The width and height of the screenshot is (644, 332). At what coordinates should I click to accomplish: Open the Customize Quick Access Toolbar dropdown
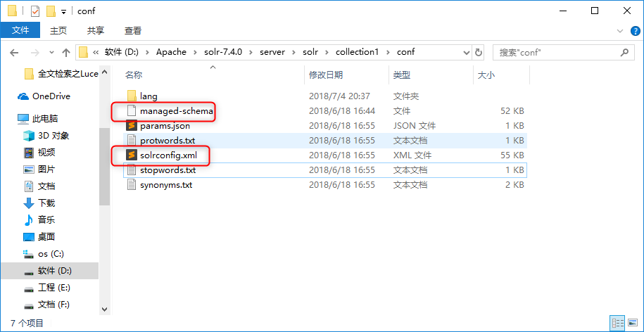tap(63, 12)
